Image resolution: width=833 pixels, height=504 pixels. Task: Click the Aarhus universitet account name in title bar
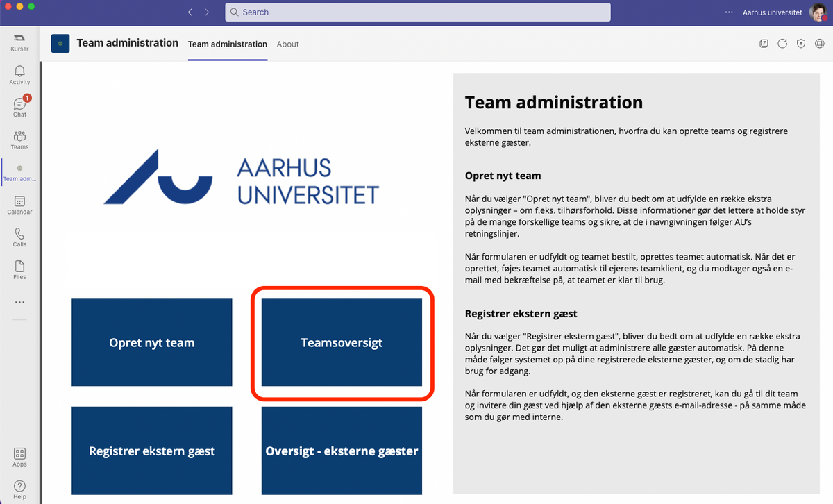click(x=773, y=12)
